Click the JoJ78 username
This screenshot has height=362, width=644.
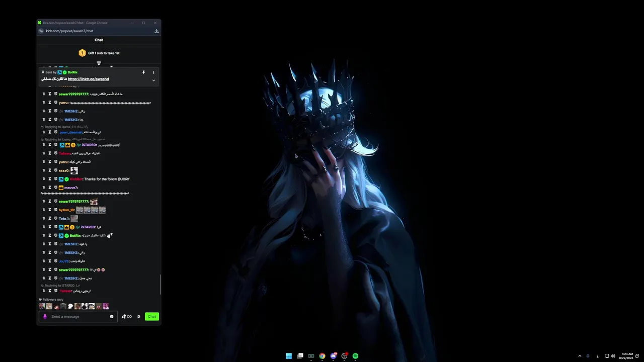point(63,261)
